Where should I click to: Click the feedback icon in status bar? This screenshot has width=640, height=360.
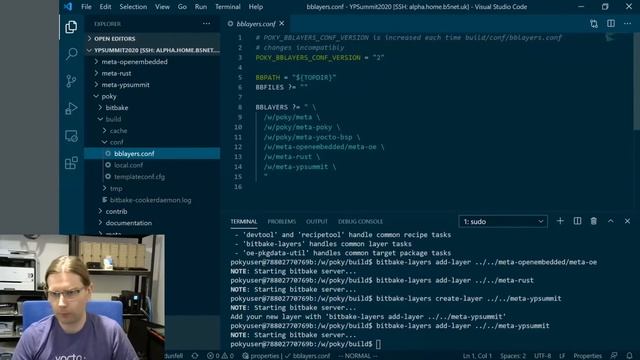[614, 356]
